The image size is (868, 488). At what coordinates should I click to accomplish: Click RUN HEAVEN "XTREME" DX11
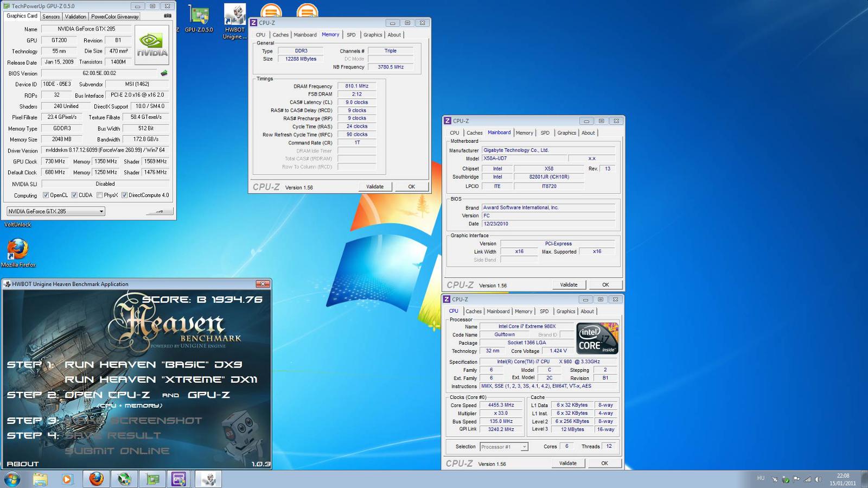161,379
